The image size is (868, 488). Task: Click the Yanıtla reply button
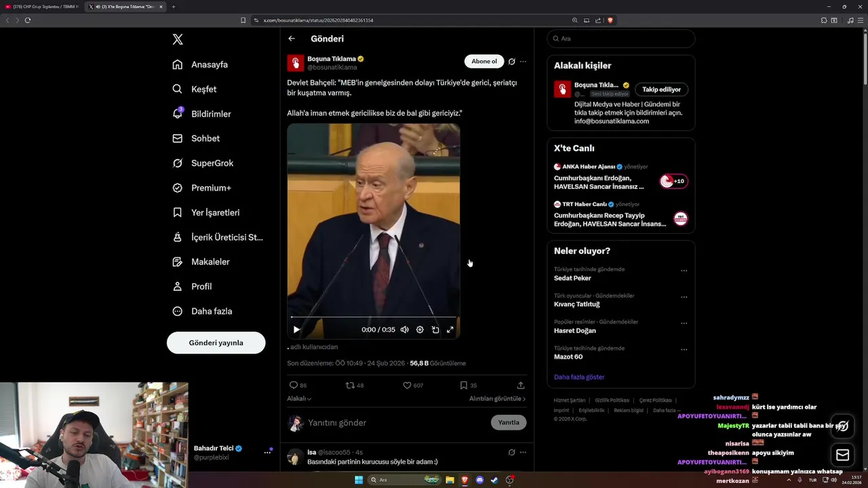509,422
